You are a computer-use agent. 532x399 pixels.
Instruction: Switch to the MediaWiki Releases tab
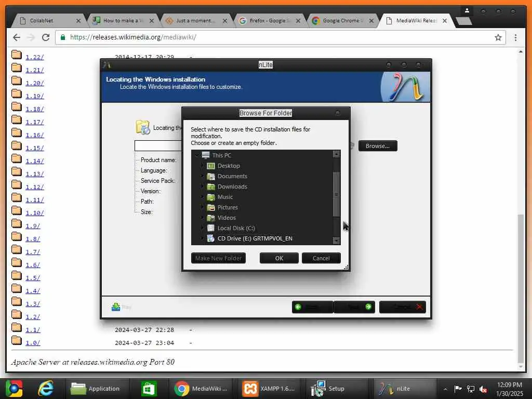click(416, 21)
